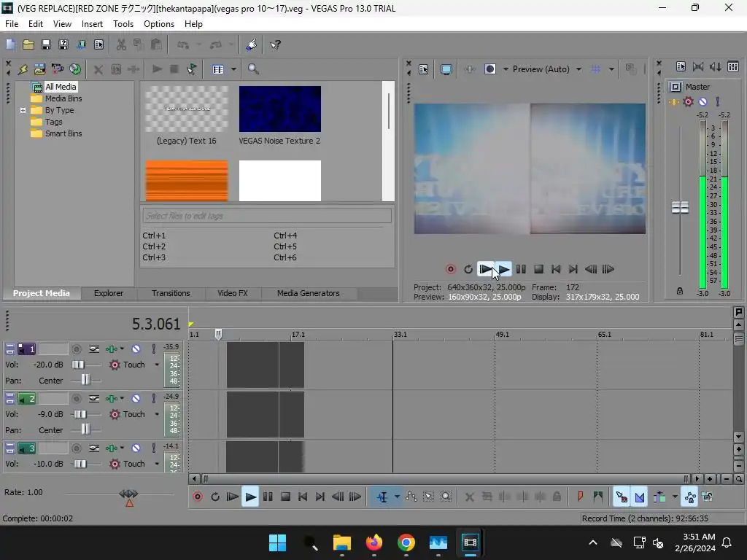Screen dimensions: 747x560
Task: Toggle Loop Playback in the timeline transport
Action: 215,497
